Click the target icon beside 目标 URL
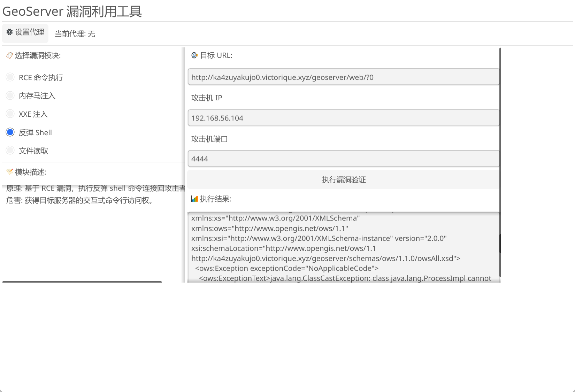The image size is (575, 392). point(194,55)
